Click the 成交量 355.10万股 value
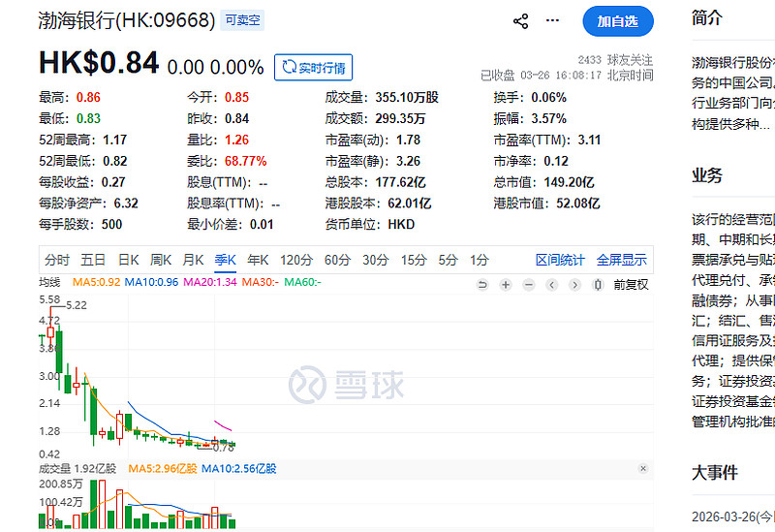775x532 pixels. click(407, 98)
